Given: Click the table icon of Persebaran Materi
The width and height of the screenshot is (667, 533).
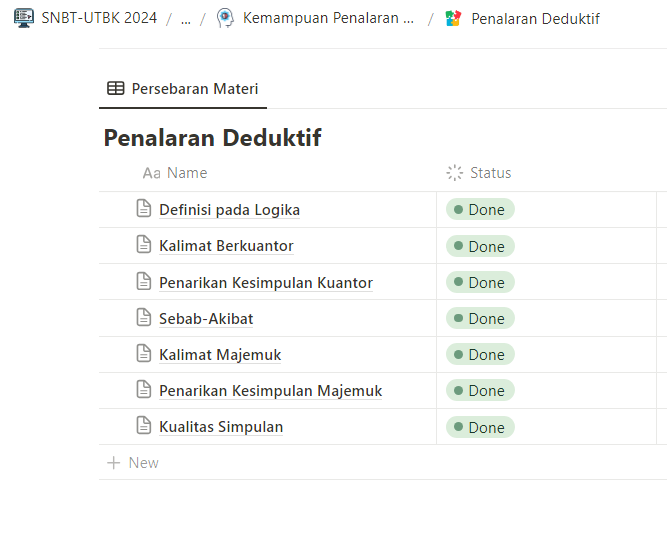Looking at the screenshot, I should [x=116, y=88].
